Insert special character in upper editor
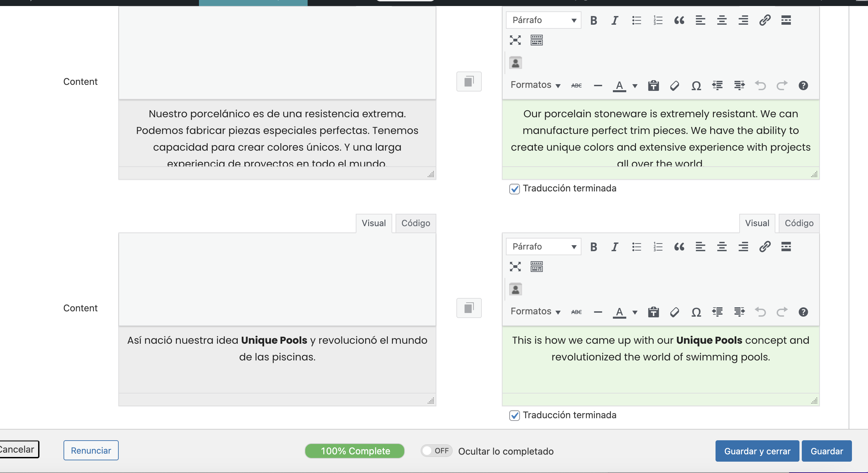868x473 pixels. click(696, 86)
